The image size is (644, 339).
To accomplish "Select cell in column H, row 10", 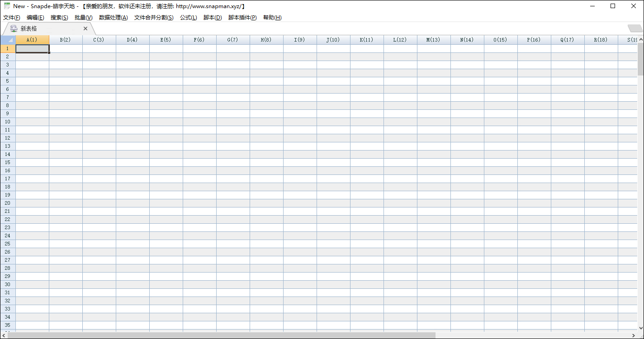I will click(x=266, y=122).
